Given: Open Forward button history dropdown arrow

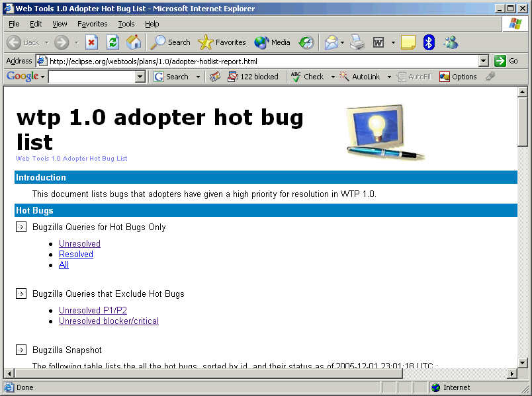Looking at the screenshot, I should coord(76,43).
